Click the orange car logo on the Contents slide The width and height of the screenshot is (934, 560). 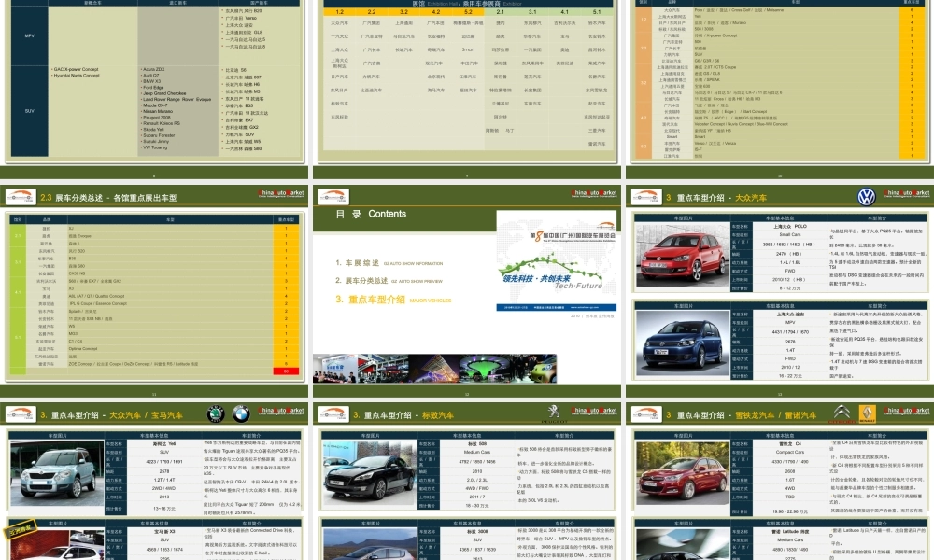pos(333,197)
